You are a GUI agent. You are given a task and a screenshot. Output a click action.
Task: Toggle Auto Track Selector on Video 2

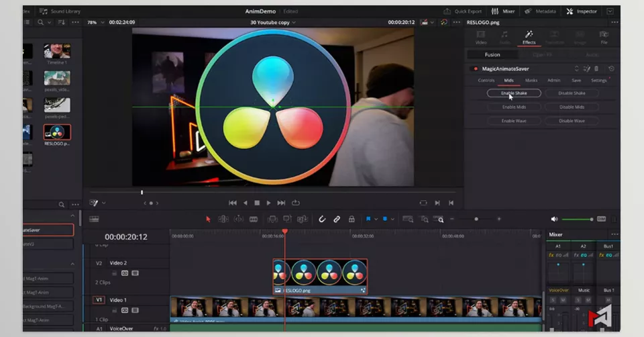pyautogui.click(x=125, y=273)
